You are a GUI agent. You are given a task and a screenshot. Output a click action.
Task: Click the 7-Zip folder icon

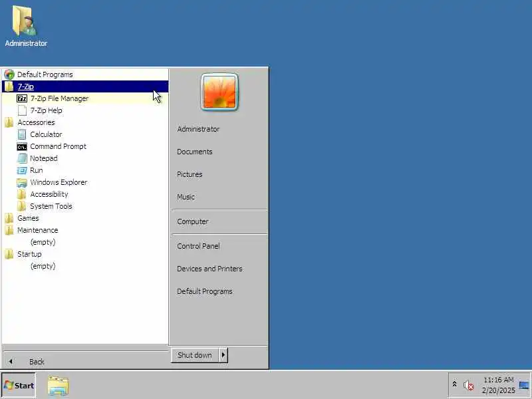(x=9, y=86)
